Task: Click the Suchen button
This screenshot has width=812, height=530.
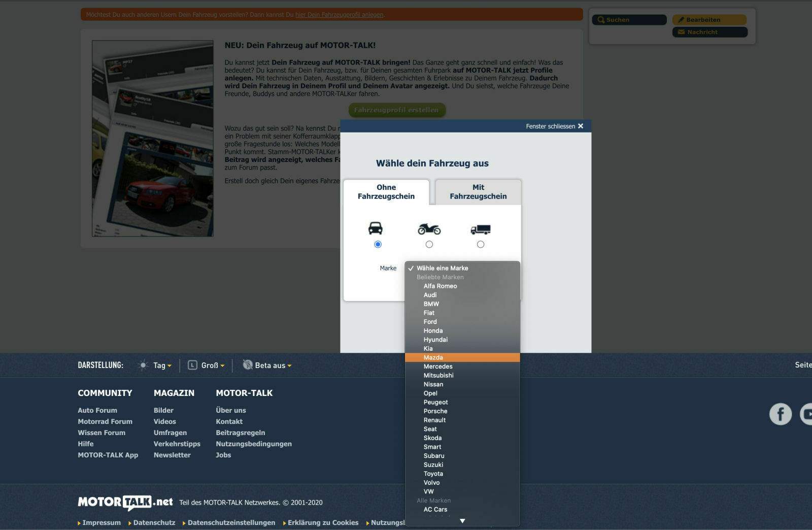Action: [629, 20]
